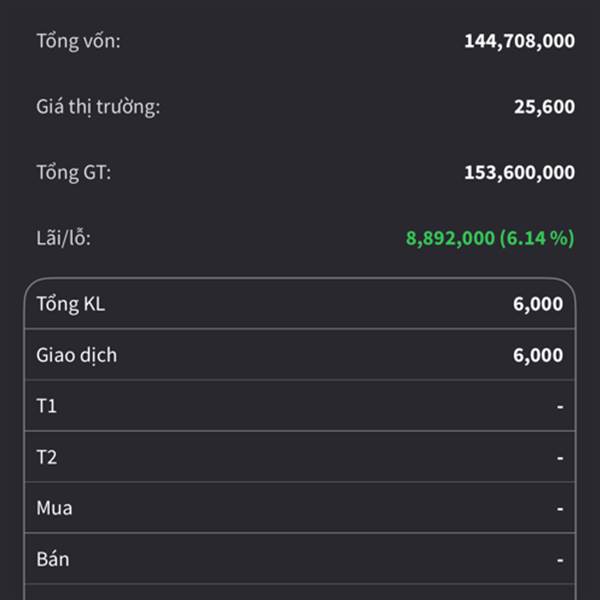
Task: Select the 153,600,000 total value amount
Action: tap(519, 172)
